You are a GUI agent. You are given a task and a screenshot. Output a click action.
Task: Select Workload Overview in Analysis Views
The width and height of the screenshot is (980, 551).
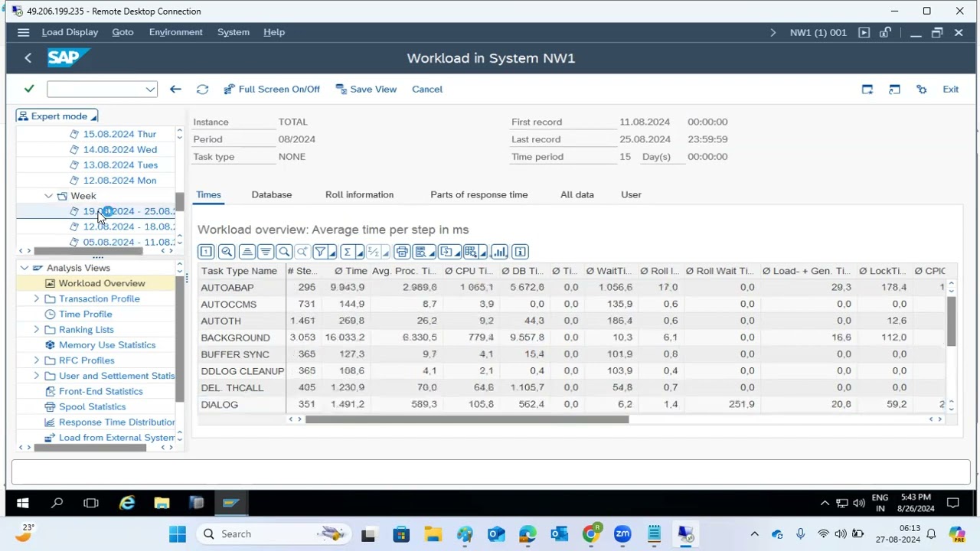(x=101, y=283)
